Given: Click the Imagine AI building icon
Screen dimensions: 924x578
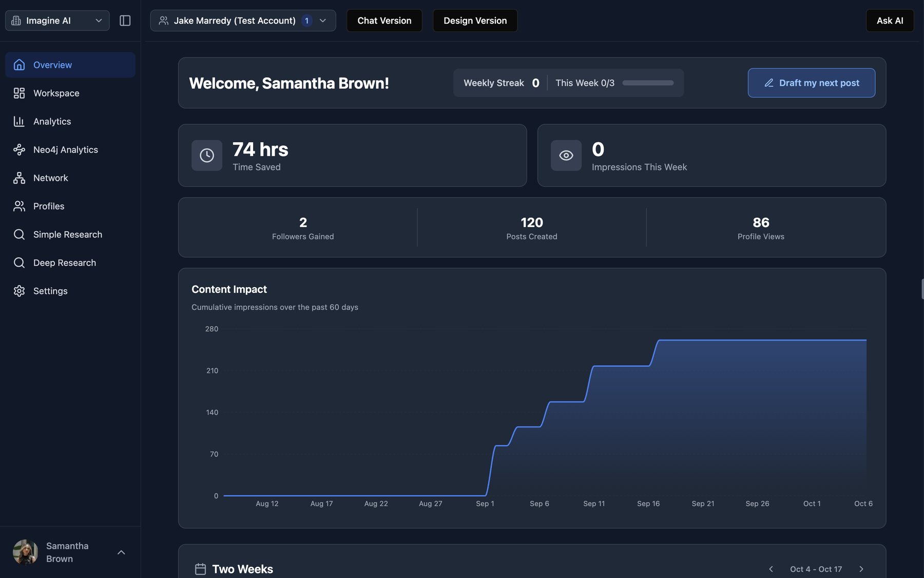Looking at the screenshot, I should [16, 21].
